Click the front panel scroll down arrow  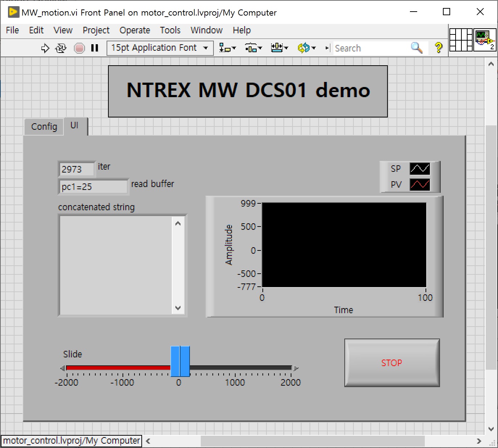491,429
